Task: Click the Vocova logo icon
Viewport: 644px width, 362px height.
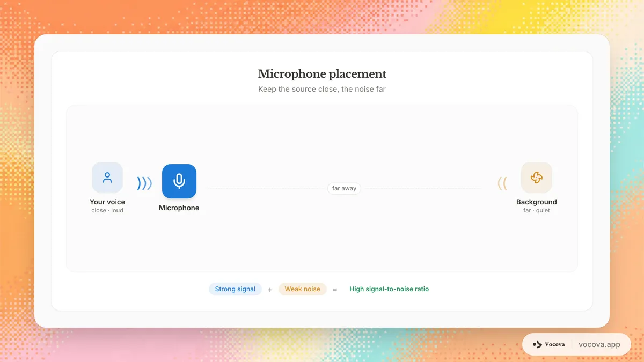Action: (537, 344)
